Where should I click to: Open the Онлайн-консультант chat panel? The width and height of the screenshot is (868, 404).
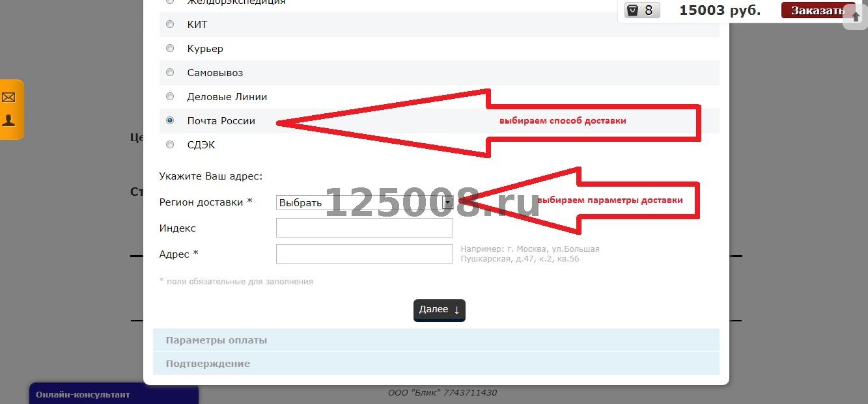point(113,394)
